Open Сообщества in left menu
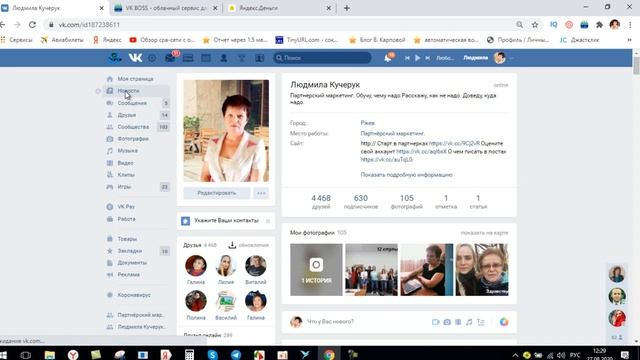The height and width of the screenshot is (360, 640). point(133,127)
